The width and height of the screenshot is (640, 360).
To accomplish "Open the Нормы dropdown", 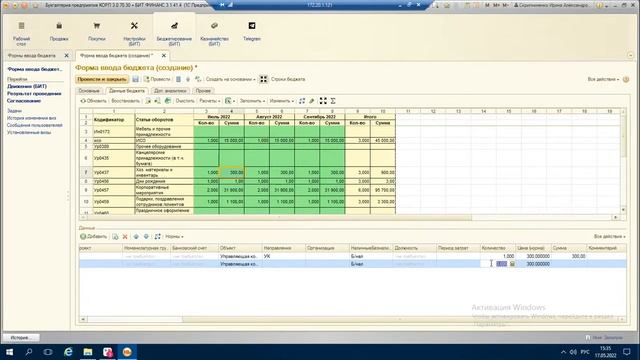I will (174, 237).
